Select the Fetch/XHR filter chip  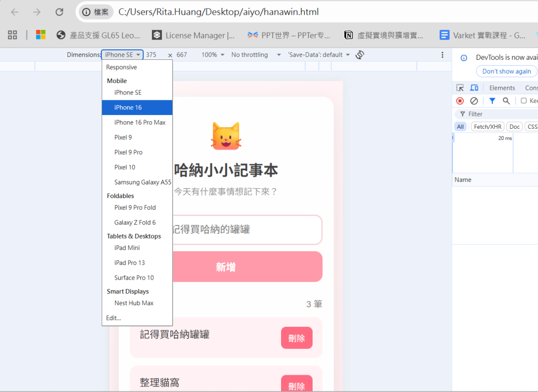coord(488,127)
